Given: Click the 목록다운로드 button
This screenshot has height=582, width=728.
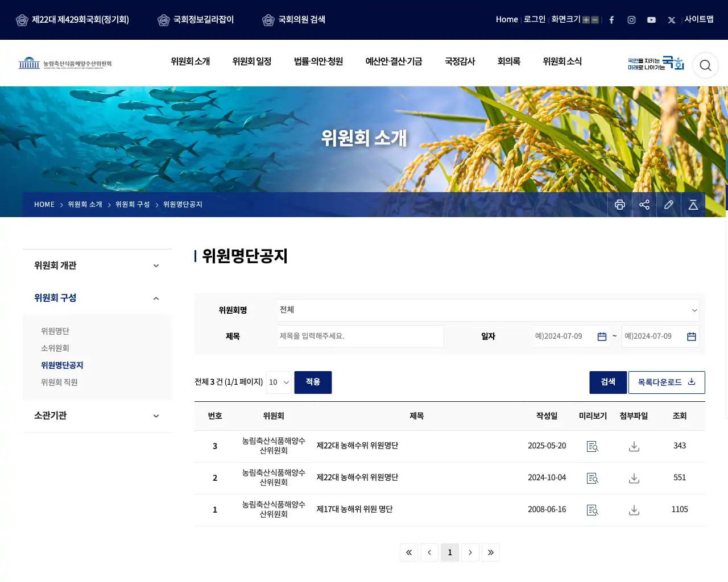Looking at the screenshot, I should click(x=667, y=383).
